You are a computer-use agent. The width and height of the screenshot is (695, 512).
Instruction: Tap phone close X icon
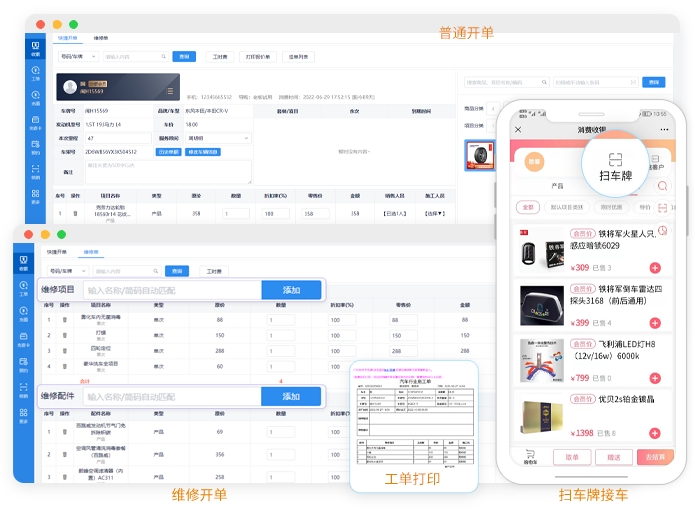pos(518,129)
